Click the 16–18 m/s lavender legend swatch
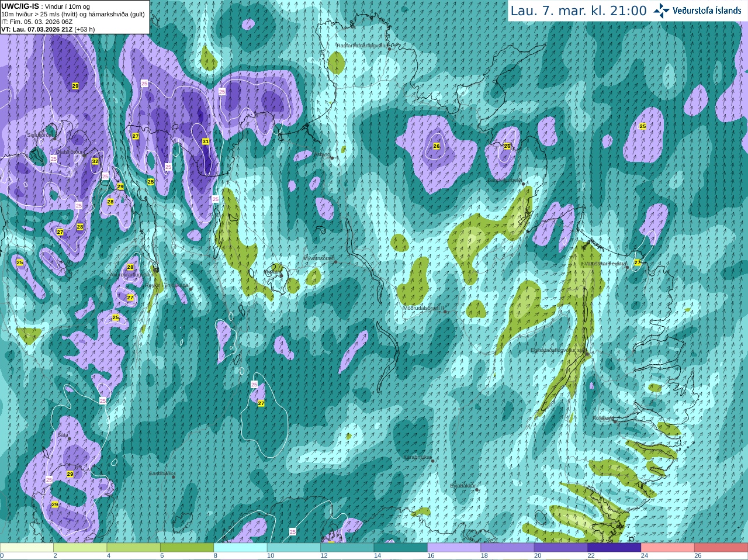 coord(454,548)
